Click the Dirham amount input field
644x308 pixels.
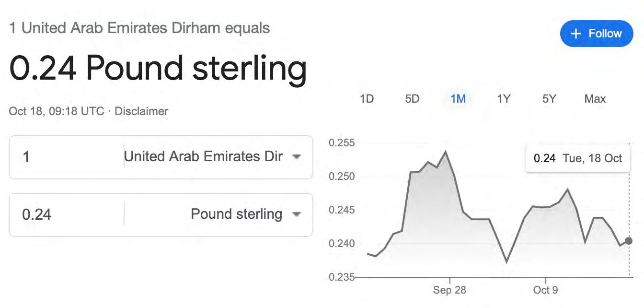pos(67,157)
